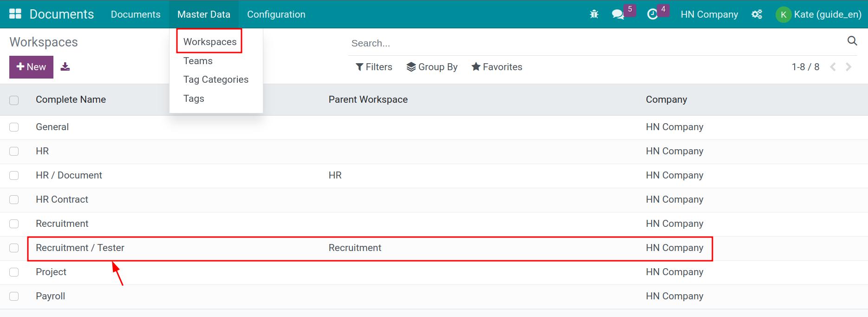Tick the checkbox for General row
868x317 pixels.
pos(14,127)
